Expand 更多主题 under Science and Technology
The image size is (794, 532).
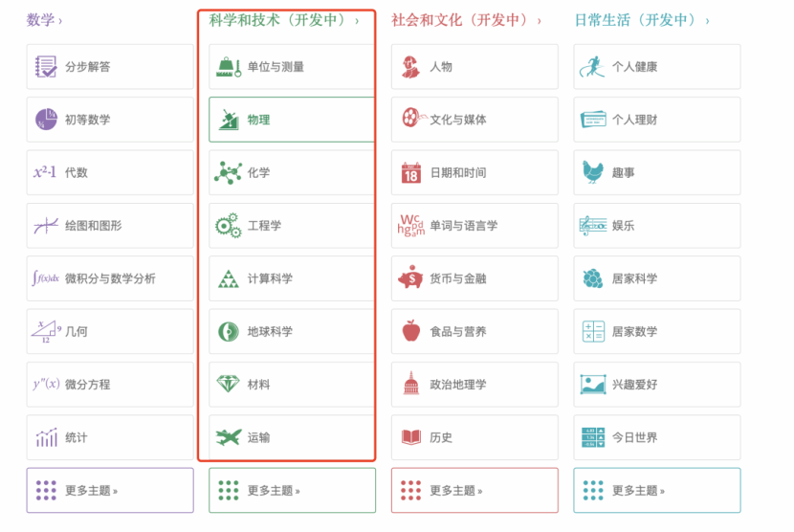pos(292,491)
